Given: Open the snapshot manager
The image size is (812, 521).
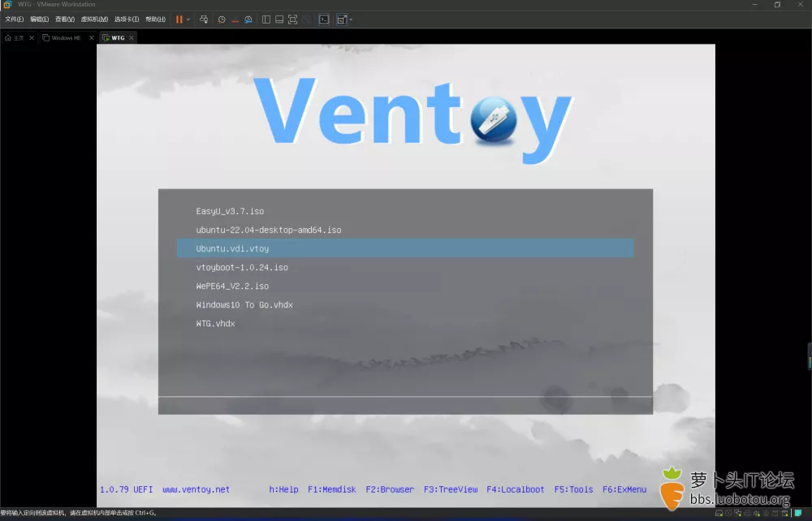Looking at the screenshot, I should click(248, 19).
